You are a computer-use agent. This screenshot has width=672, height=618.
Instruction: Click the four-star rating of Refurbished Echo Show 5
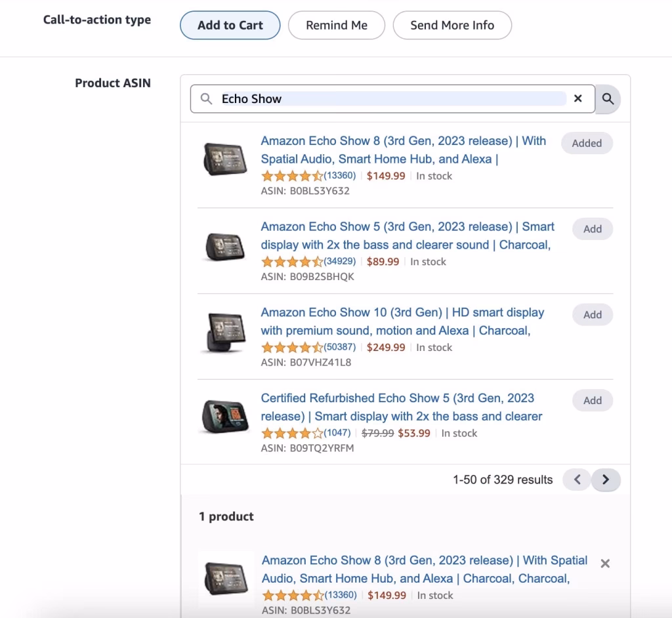pos(292,433)
